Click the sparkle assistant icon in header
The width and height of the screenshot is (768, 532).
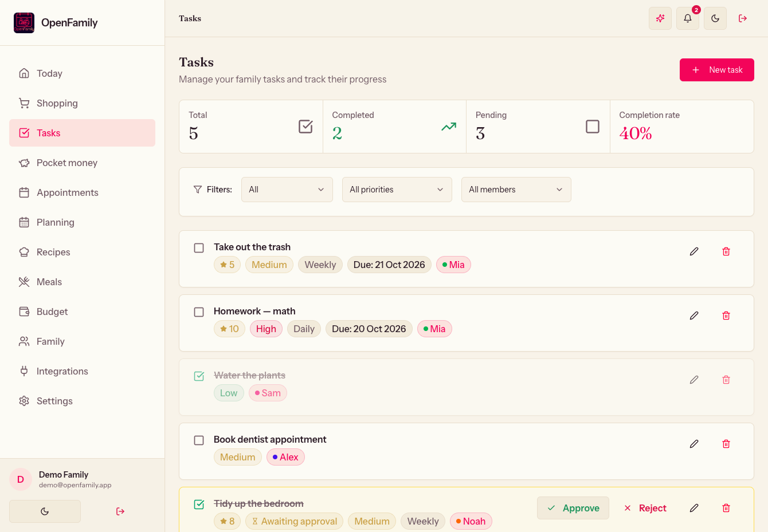pyautogui.click(x=660, y=18)
